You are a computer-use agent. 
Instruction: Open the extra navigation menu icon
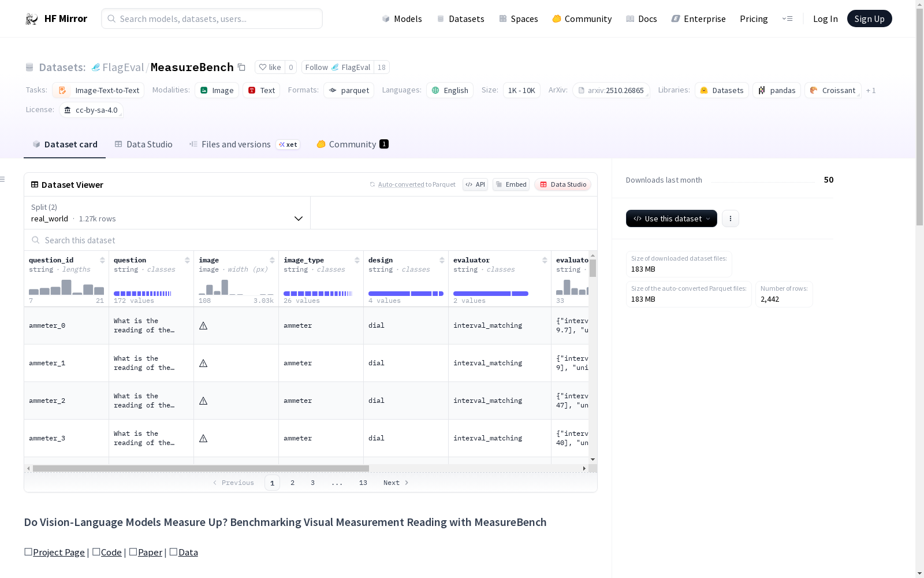[787, 18]
